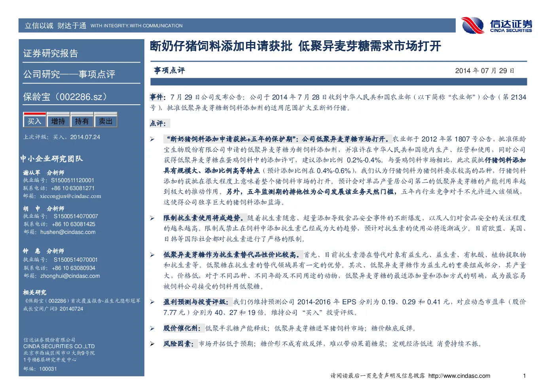Click the 中小企业研究团队 heading
This screenshot has width=555, height=392.
point(51,159)
